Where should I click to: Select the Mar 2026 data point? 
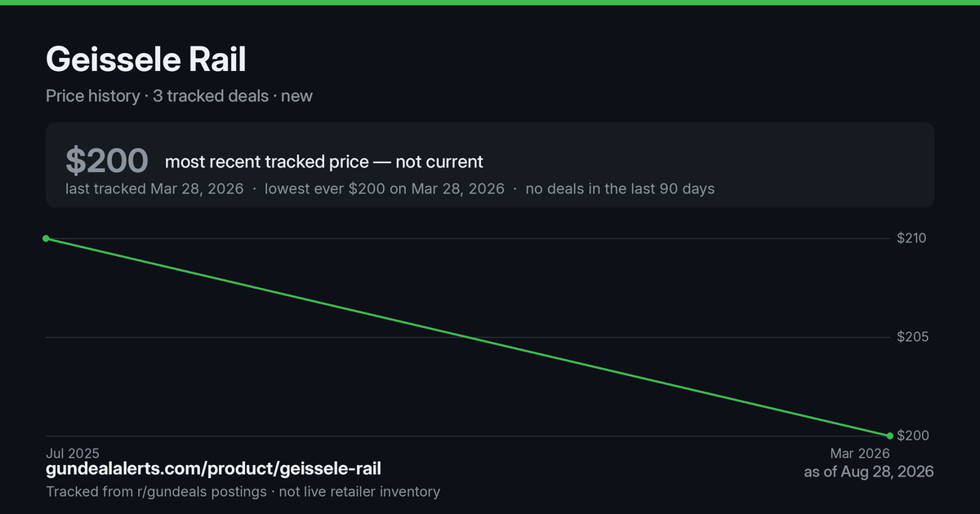[x=889, y=436]
